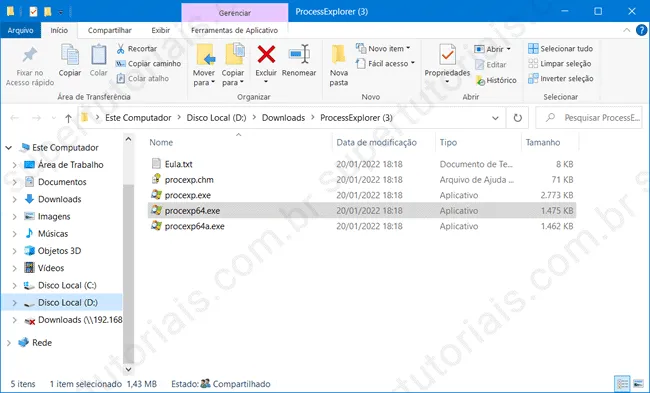Screen dimensions: 650x393
Task: Switch to large icons view in status bar
Action: 638,384
